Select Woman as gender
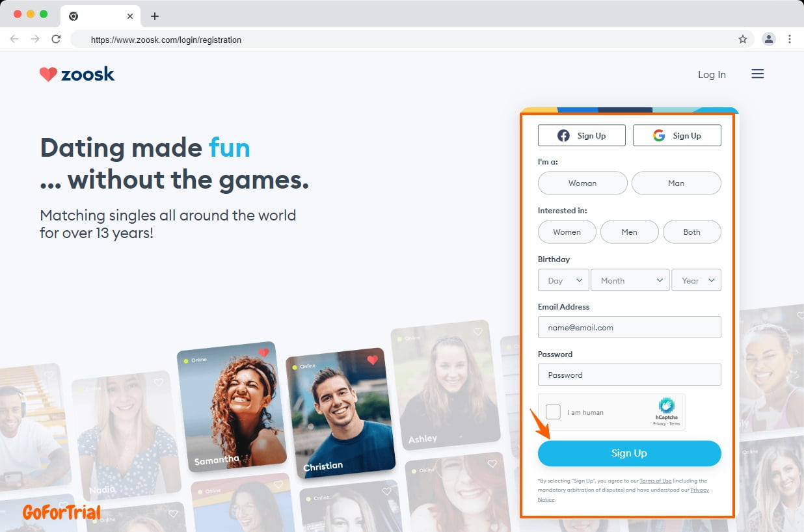804x532 pixels. coord(583,183)
